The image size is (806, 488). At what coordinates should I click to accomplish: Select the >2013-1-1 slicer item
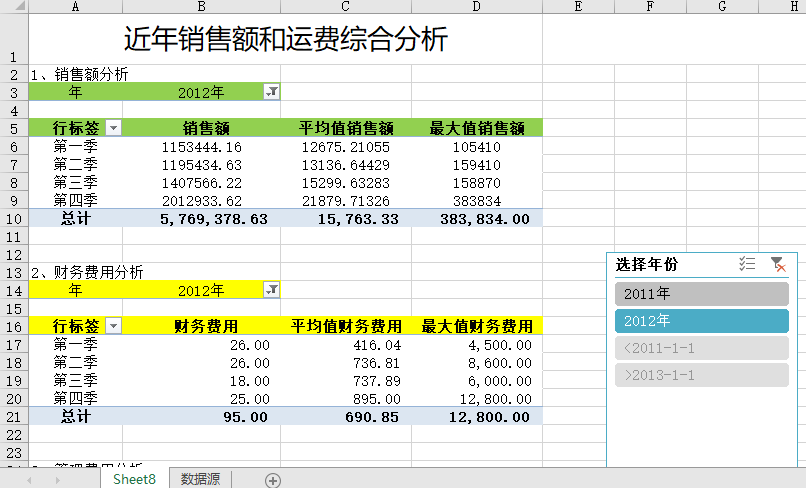click(x=702, y=375)
